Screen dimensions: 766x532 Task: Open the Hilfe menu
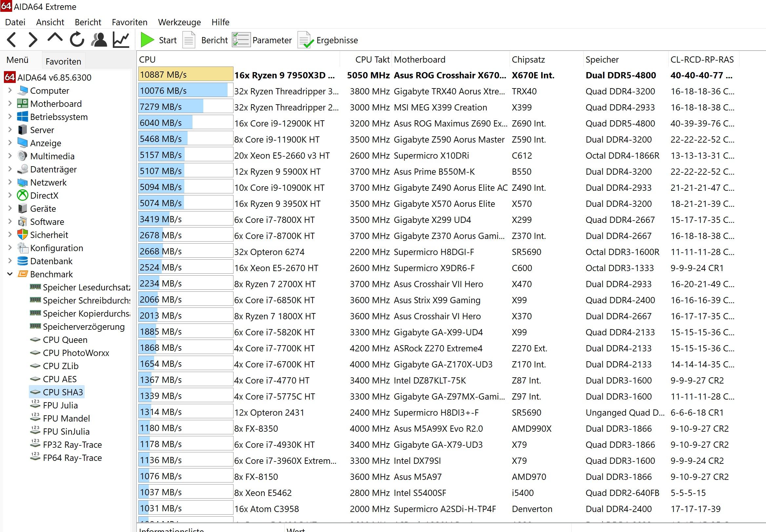pyautogui.click(x=220, y=22)
